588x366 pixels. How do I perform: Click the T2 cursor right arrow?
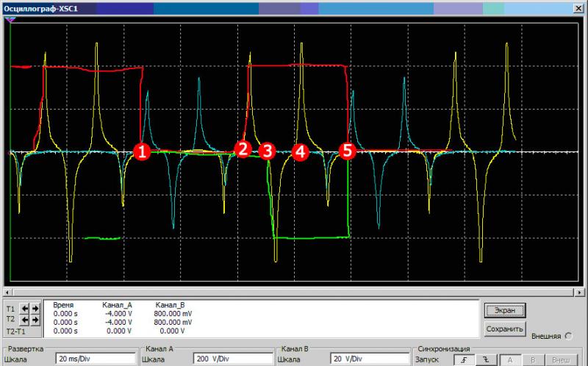pos(33,320)
